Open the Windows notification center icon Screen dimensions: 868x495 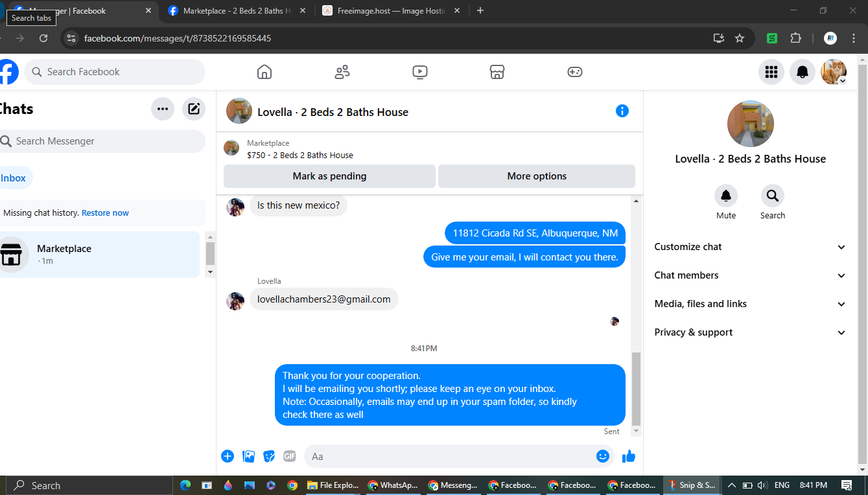coord(846,485)
